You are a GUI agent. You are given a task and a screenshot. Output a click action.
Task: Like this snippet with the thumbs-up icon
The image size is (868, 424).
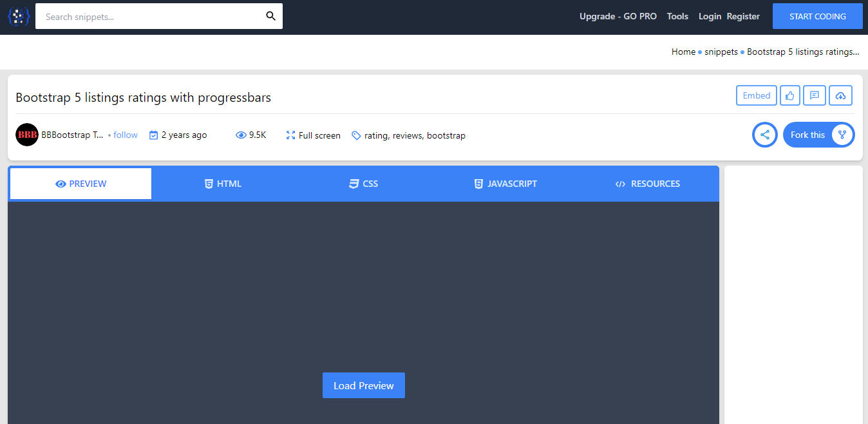pos(790,95)
